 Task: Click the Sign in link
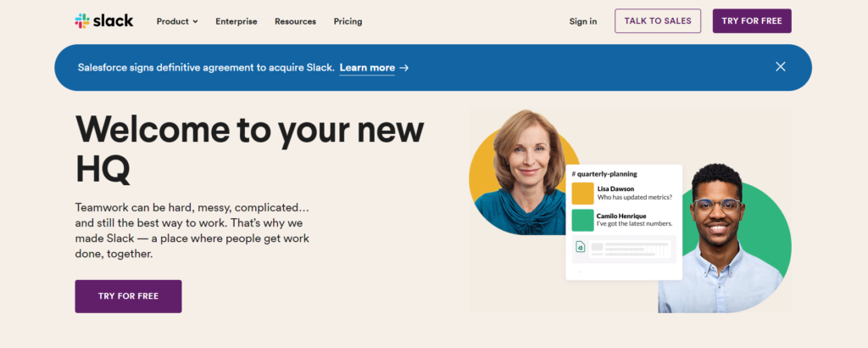tap(583, 21)
